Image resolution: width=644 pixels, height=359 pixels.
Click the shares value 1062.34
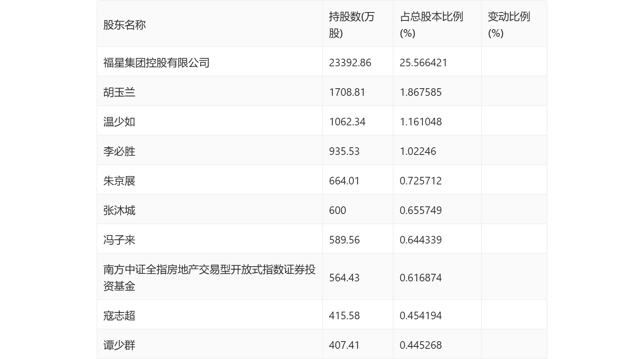click(x=347, y=122)
